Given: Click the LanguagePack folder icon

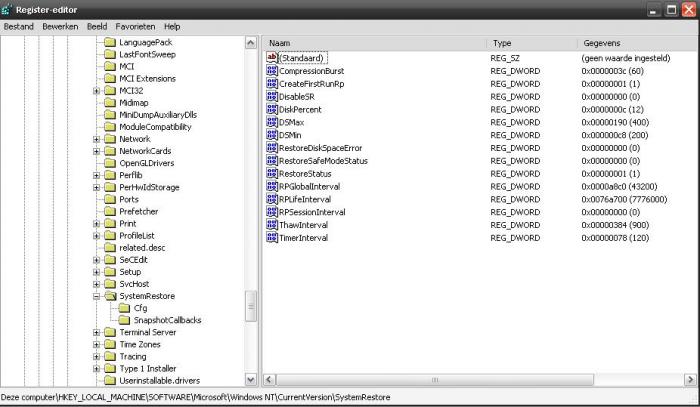Looking at the screenshot, I should (x=110, y=42).
